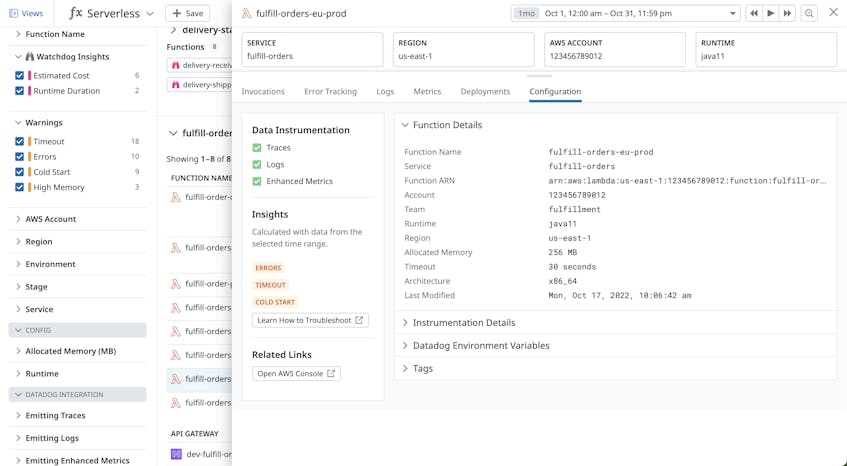Click the plus icon on Save button
Screen dimensions: 847x466
point(176,13)
